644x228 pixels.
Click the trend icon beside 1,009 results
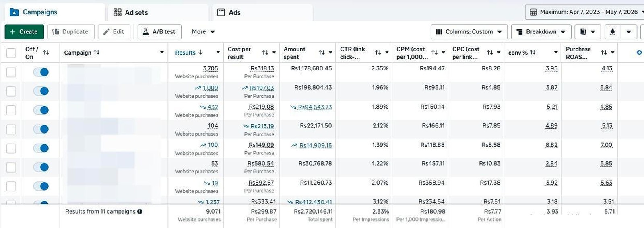click(x=198, y=88)
